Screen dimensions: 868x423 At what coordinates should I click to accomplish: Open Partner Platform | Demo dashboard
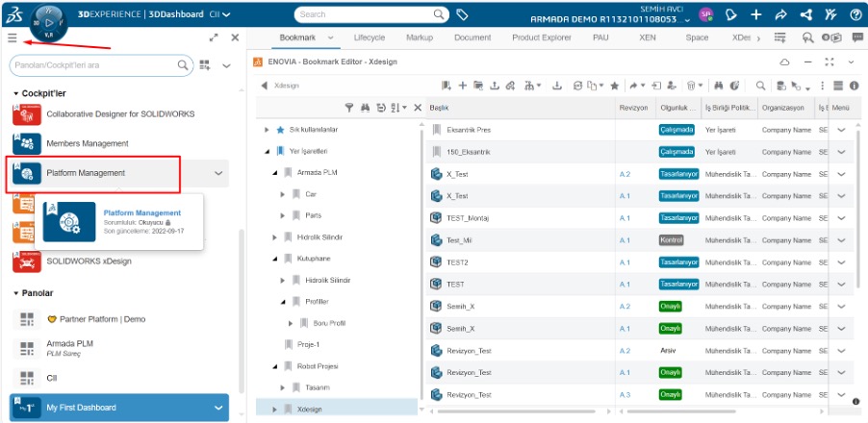coord(119,319)
